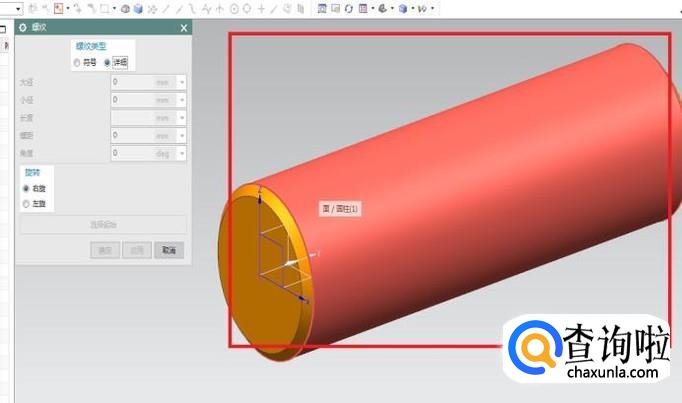
Task: Click the scattered points icon in toolbar
Action: click(x=152, y=9)
